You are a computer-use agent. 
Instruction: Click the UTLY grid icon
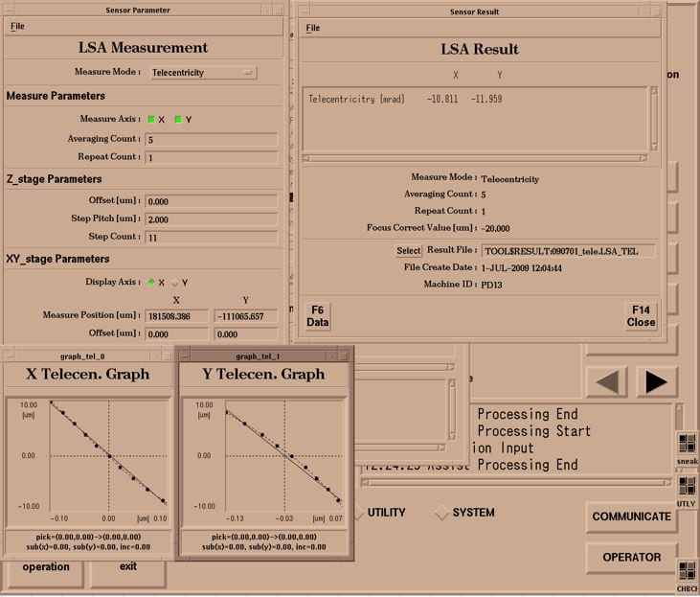pos(687,486)
